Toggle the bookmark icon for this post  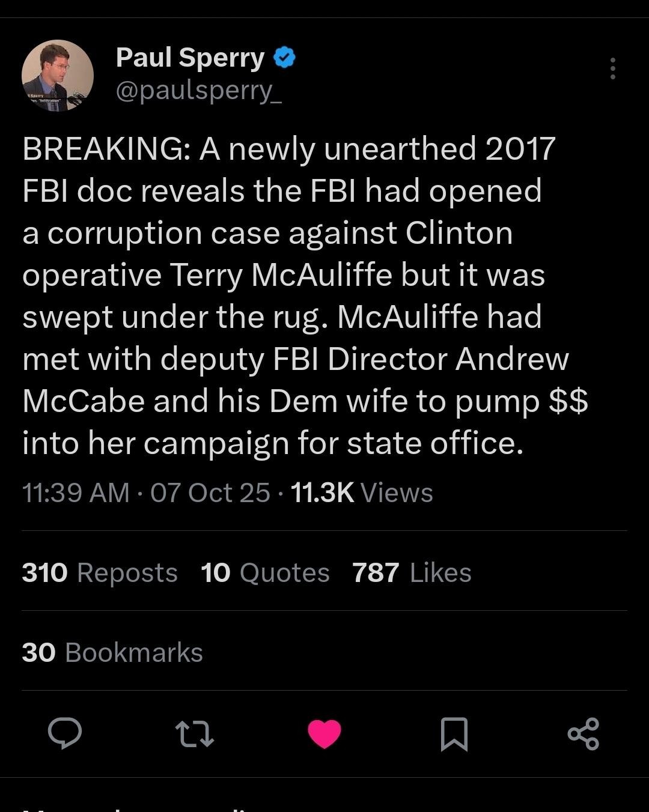click(454, 734)
